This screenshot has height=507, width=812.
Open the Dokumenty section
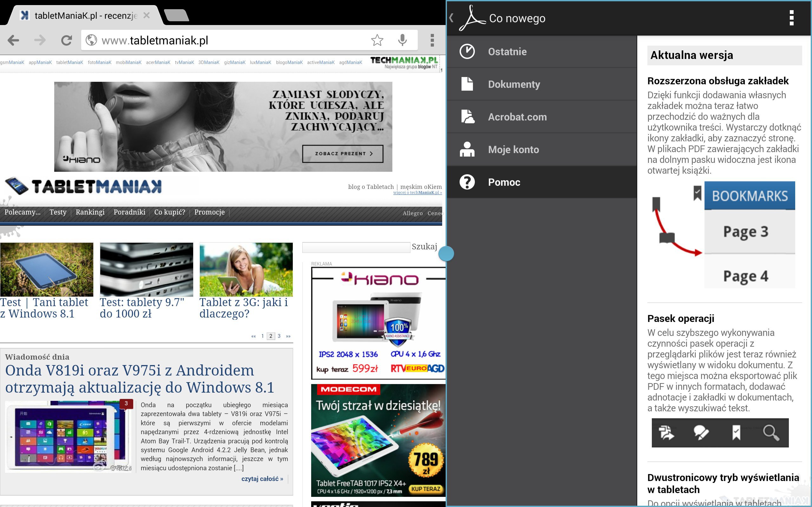(x=541, y=84)
